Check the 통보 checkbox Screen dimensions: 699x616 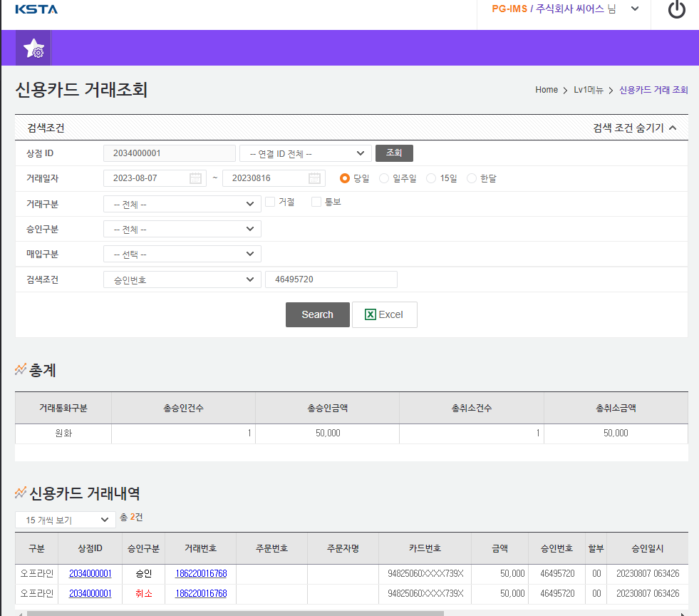316,202
